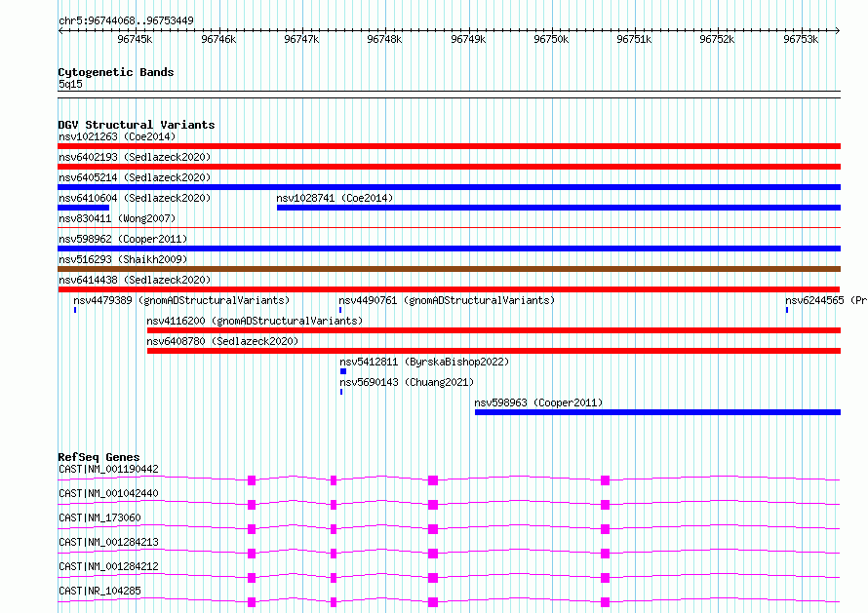The image size is (868, 613).
Task: Select the blue nsv598962 variant bar
Action: [449, 249]
